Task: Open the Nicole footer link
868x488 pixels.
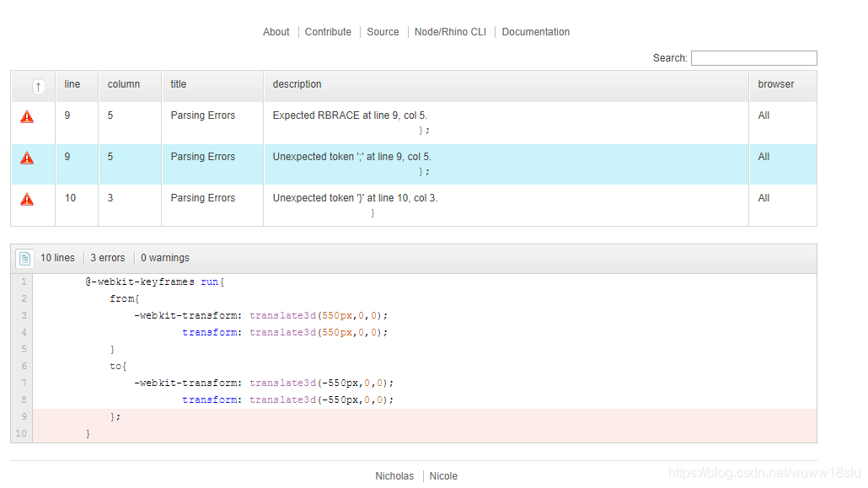Action: tap(443, 476)
